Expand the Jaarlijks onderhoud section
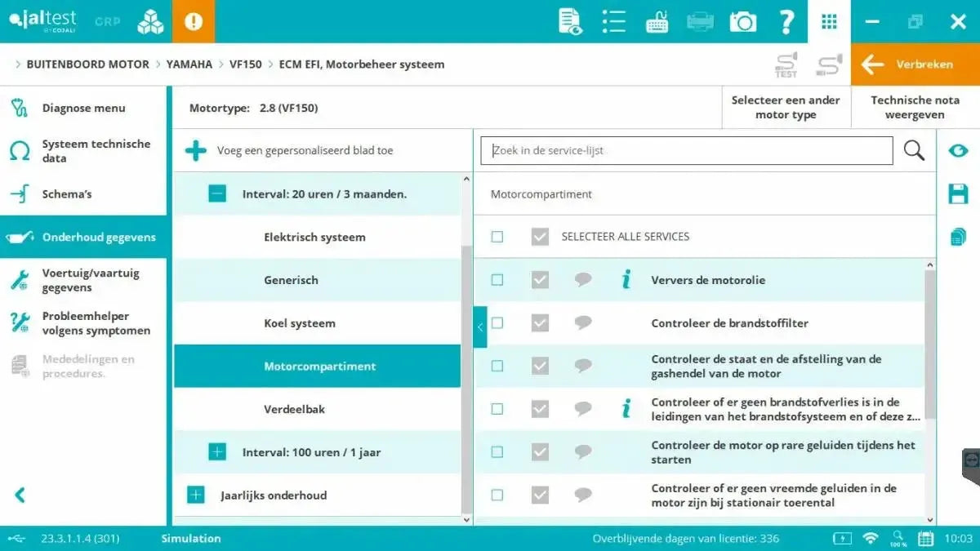The height and width of the screenshot is (551, 980). click(195, 495)
